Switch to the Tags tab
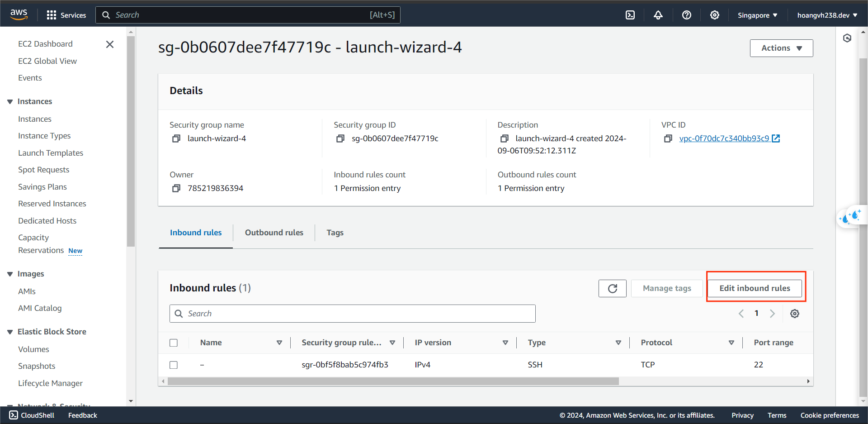Viewport: 868px width, 424px height. 335,233
